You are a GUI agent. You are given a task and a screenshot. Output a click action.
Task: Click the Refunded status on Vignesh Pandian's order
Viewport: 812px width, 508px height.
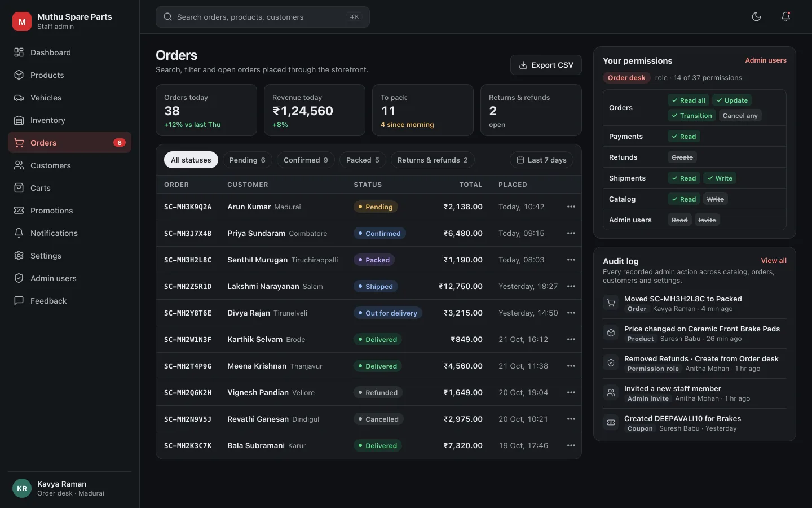[378, 392]
